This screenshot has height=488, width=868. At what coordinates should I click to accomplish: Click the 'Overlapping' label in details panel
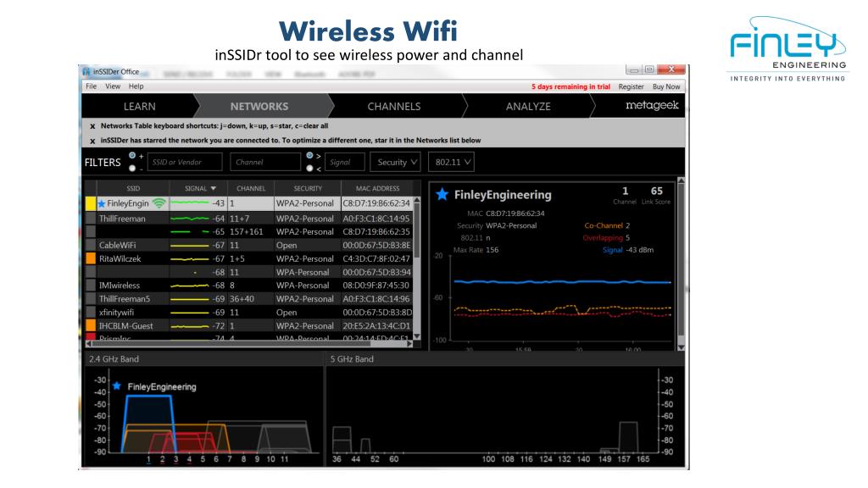pos(603,238)
